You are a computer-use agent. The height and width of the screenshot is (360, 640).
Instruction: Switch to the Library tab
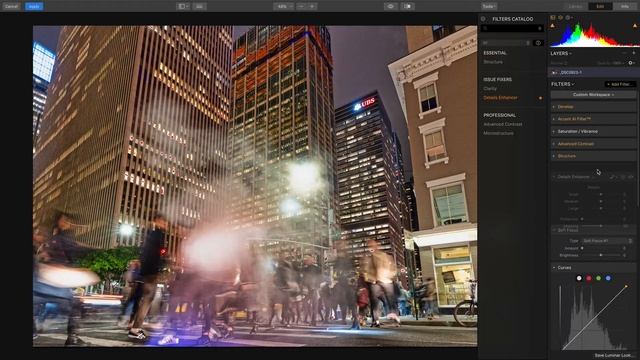(576, 7)
